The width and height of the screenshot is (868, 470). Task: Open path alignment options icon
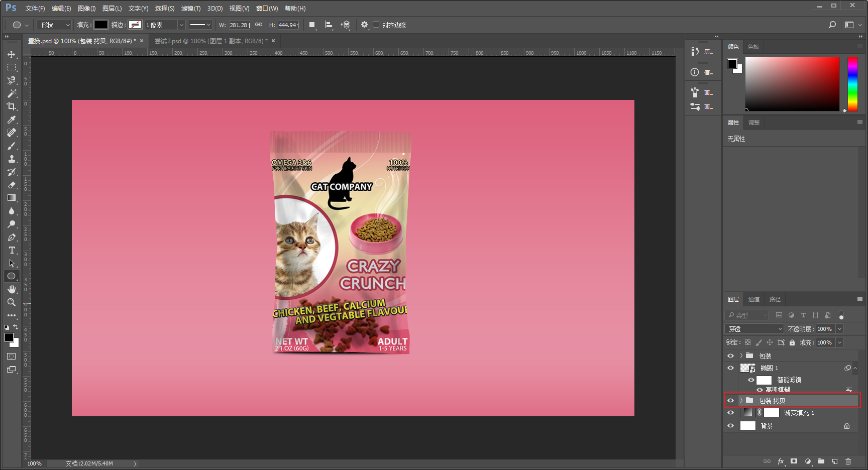tap(329, 25)
